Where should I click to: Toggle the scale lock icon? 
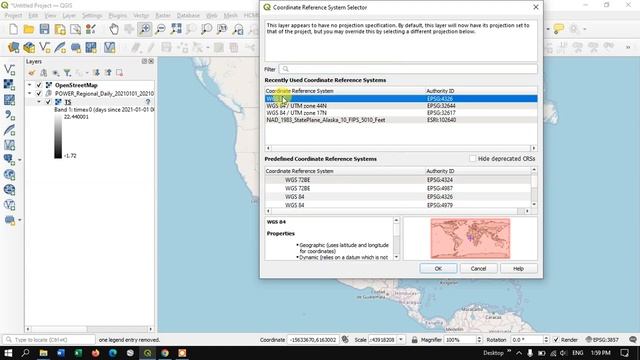pyautogui.click(x=415, y=340)
